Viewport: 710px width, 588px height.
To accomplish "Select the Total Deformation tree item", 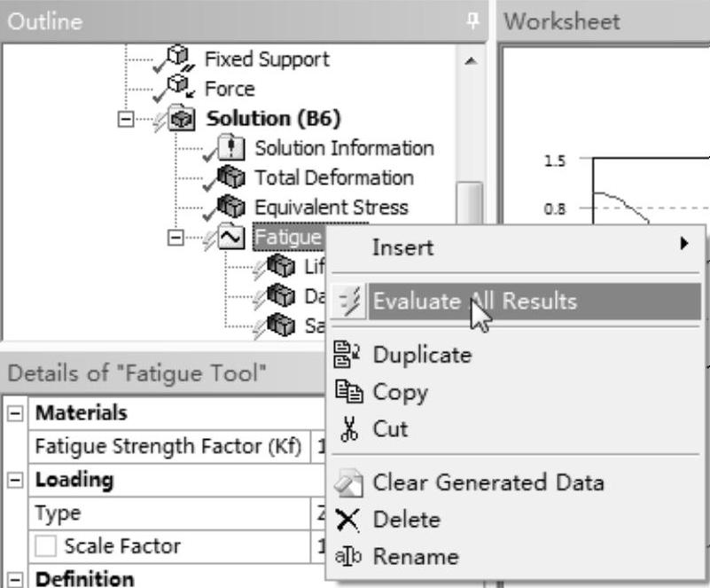I will tap(333, 177).
